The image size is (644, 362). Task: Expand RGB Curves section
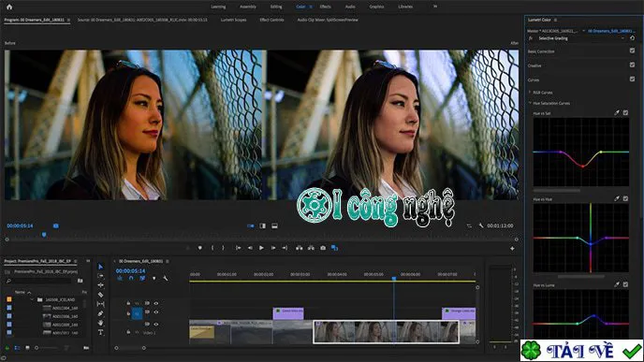click(530, 93)
